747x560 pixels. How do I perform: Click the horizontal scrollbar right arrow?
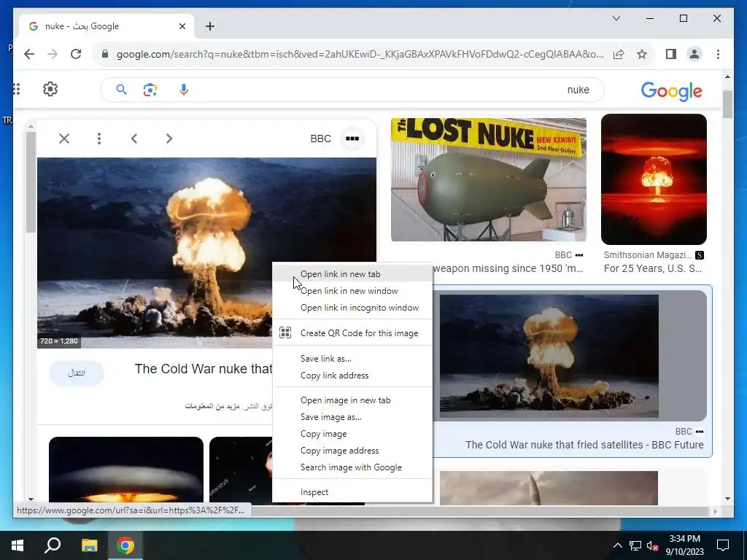click(715, 511)
